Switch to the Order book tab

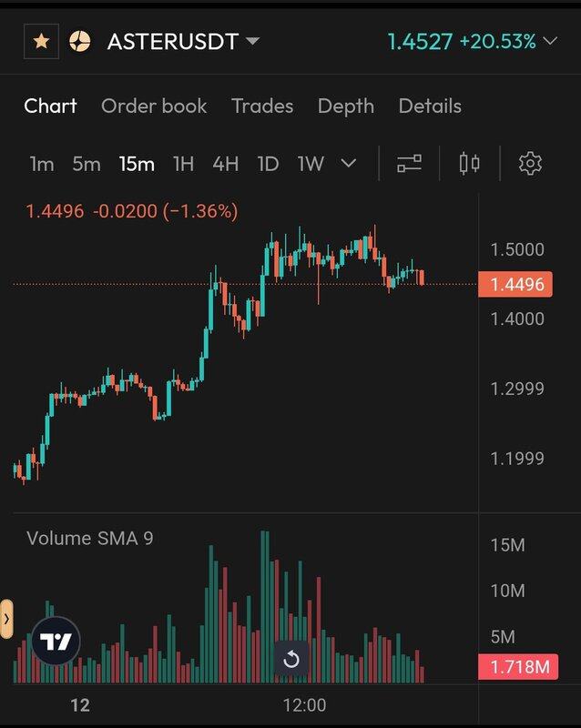click(154, 106)
